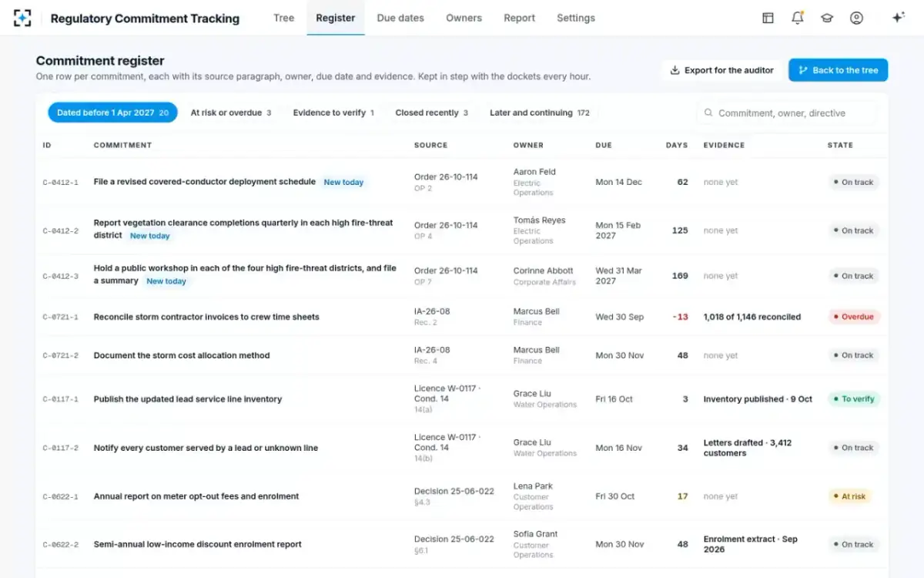Click the To verify state badge
924x578 pixels.
tap(854, 399)
